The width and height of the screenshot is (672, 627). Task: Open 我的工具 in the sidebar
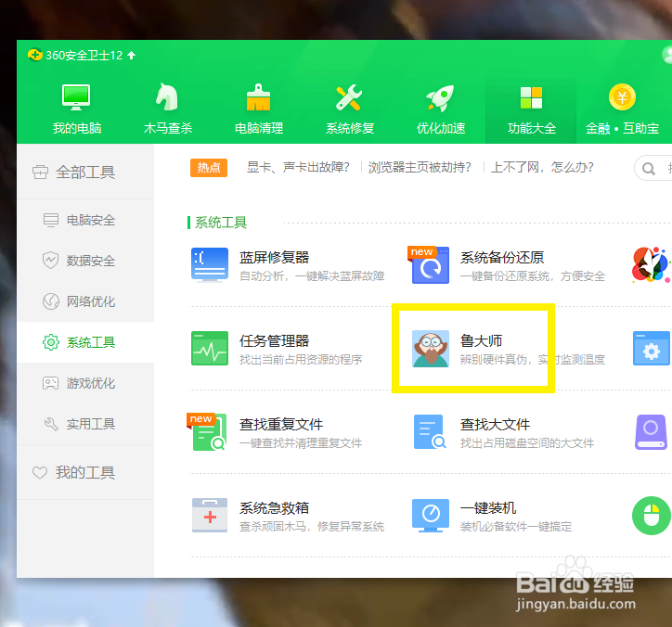pyautogui.click(x=85, y=472)
